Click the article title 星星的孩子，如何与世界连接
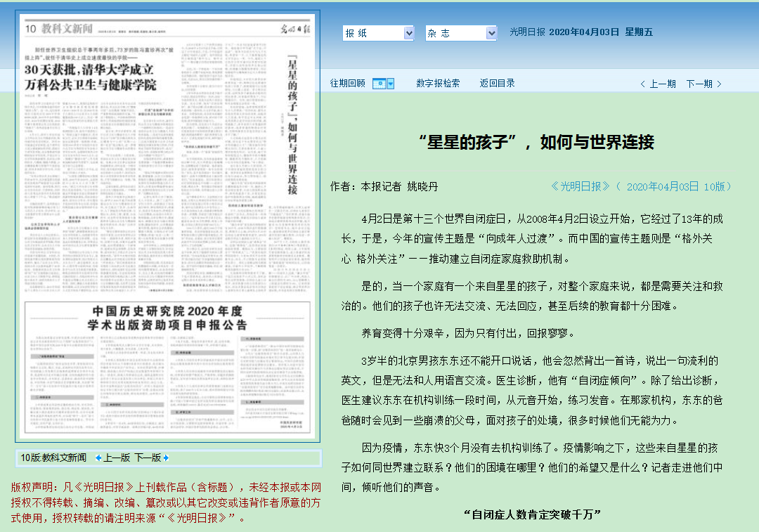Image resolution: width=759 pixels, height=532 pixels. [540, 142]
